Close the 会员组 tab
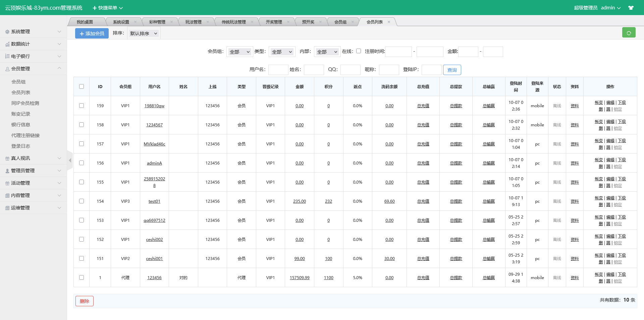Viewport: 644px width, 320px height. (x=353, y=22)
